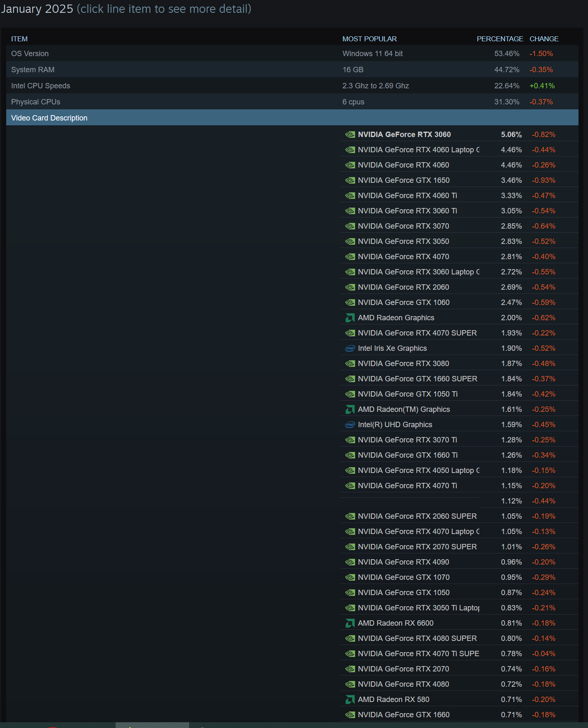The image size is (588, 728).
Task: Click the ITEM column header
Action: tap(19, 39)
